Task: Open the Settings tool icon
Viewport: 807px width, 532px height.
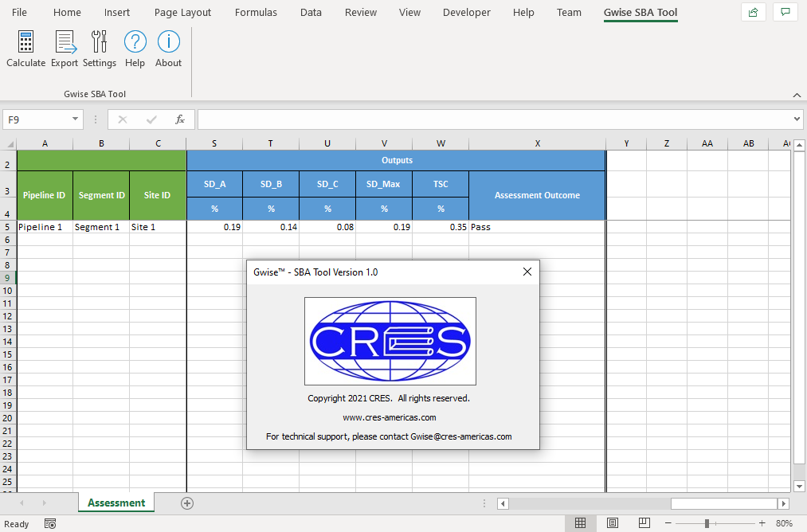Action: (100, 41)
